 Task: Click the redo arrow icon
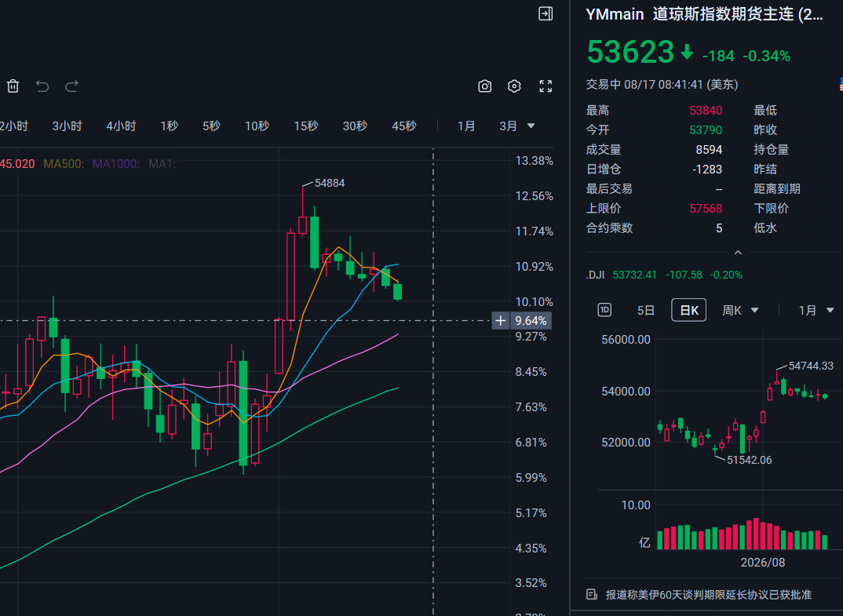coord(72,86)
